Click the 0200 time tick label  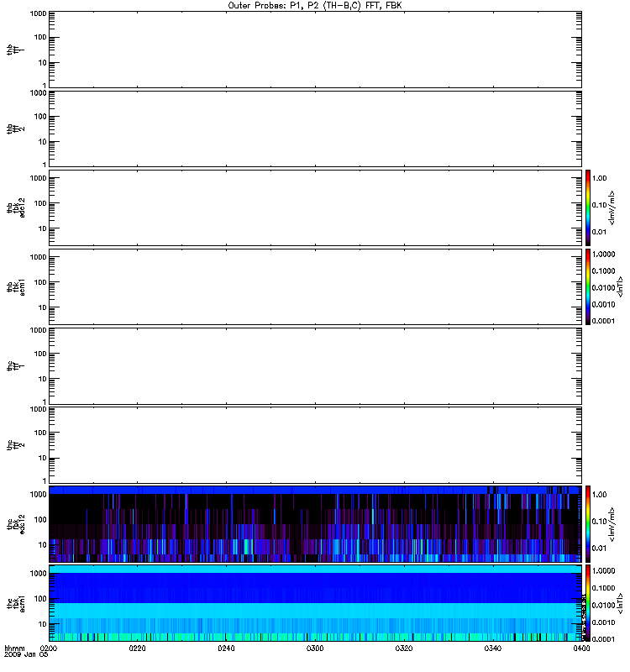pos(49,648)
